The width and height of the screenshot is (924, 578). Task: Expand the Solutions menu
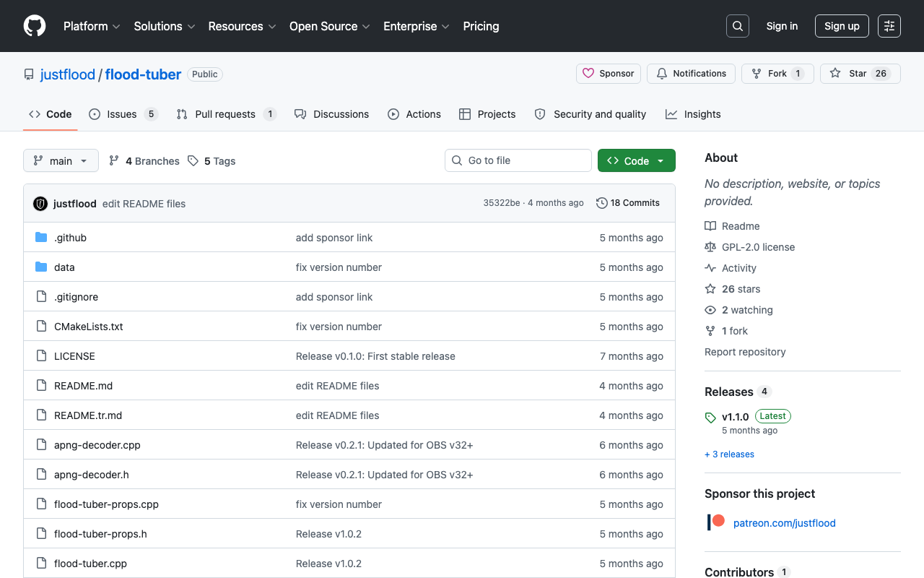pos(165,26)
